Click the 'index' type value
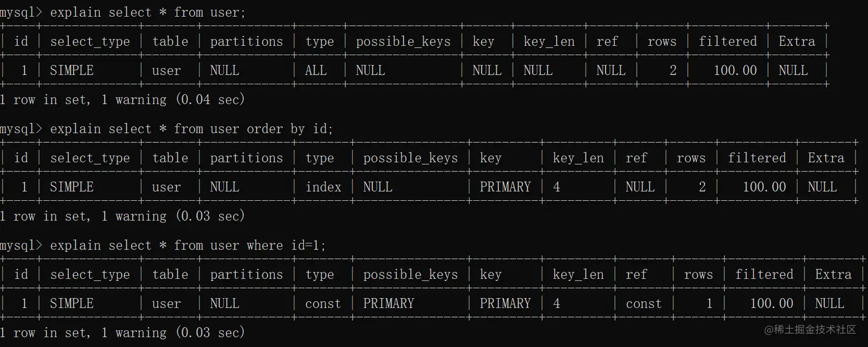The width and height of the screenshot is (868, 347). [x=323, y=186]
